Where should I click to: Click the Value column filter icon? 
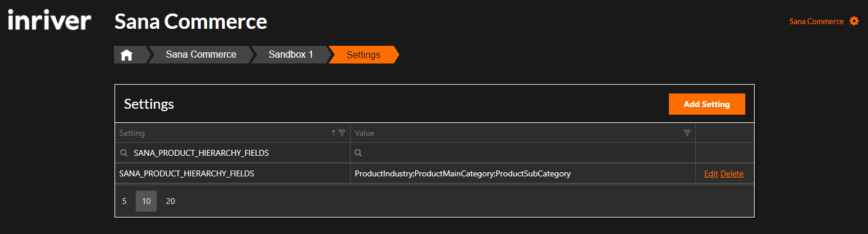point(687,133)
